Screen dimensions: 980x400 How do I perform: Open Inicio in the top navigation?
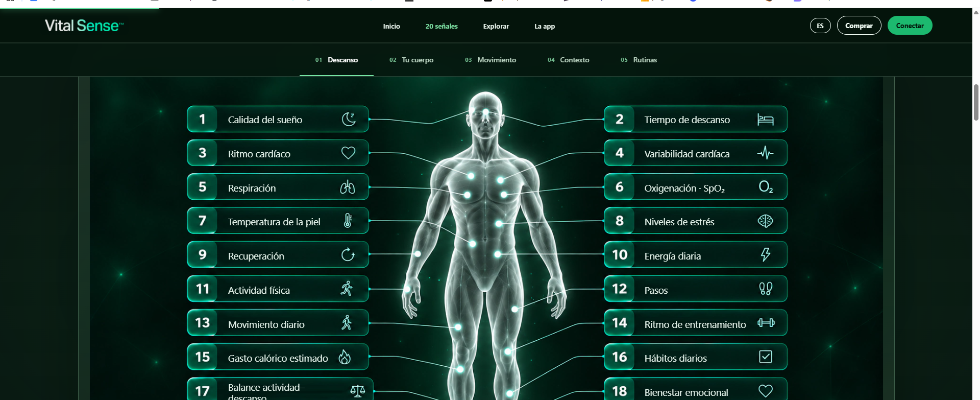click(x=391, y=26)
